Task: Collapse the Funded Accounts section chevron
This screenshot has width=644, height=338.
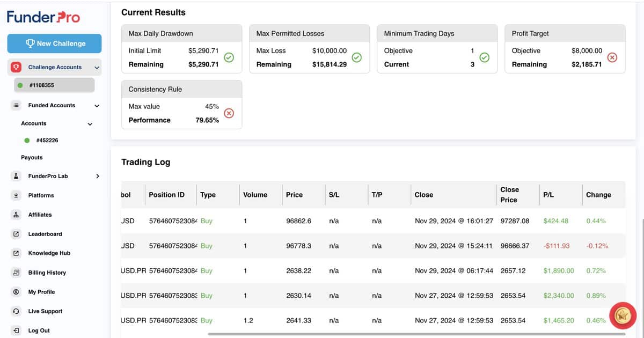Action: 97,106
